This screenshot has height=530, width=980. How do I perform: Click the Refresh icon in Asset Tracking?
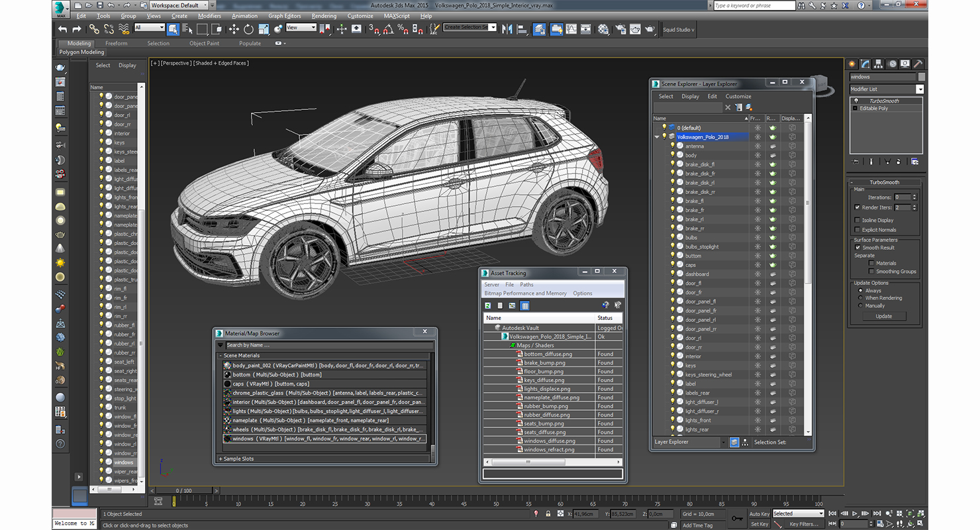point(488,305)
